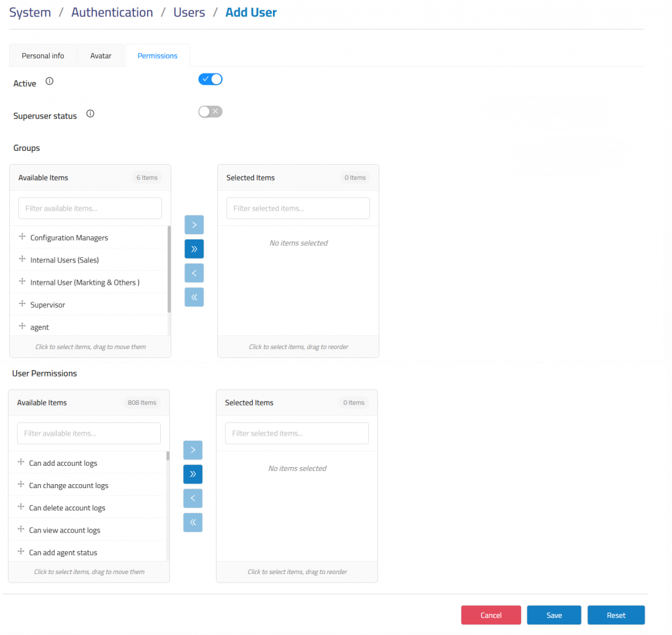This screenshot has height=635, width=672.
Task: Move selected group to Selected Items
Action: coord(194,225)
